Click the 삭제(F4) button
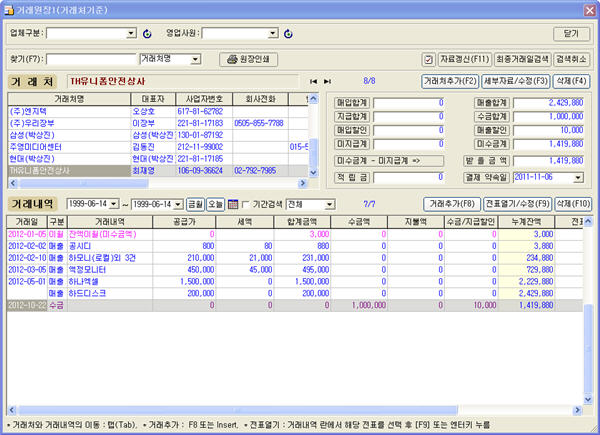Screen dimensions: 600x435 point(571,81)
